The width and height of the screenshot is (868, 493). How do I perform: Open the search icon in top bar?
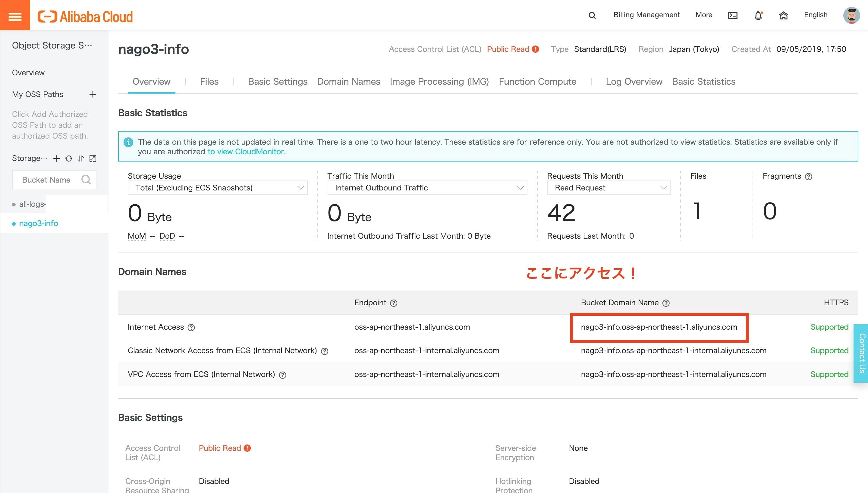(592, 15)
